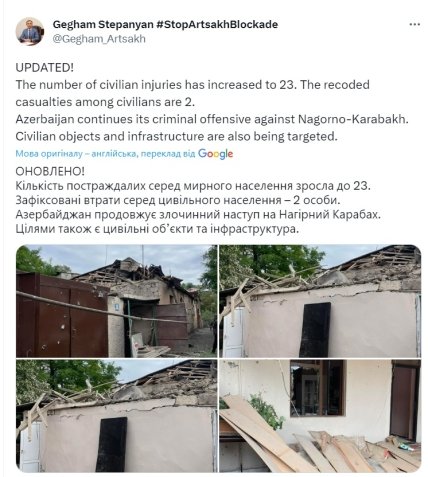Click the line 'Civilian objects and infrastructure are also being targeted'
Image resolution: width=428 pixels, height=477 pixels.
(x=177, y=137)
